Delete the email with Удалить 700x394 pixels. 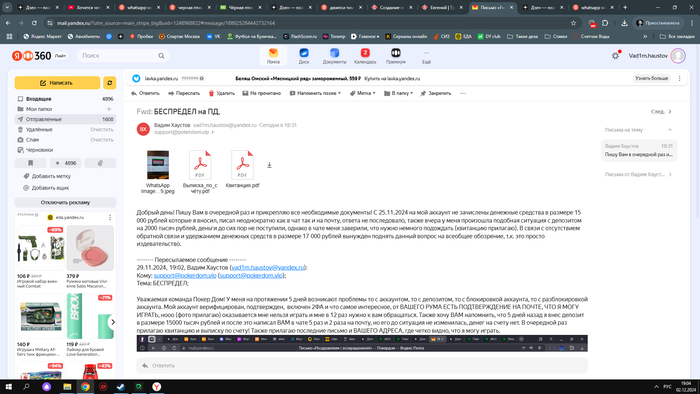(221, 93)
